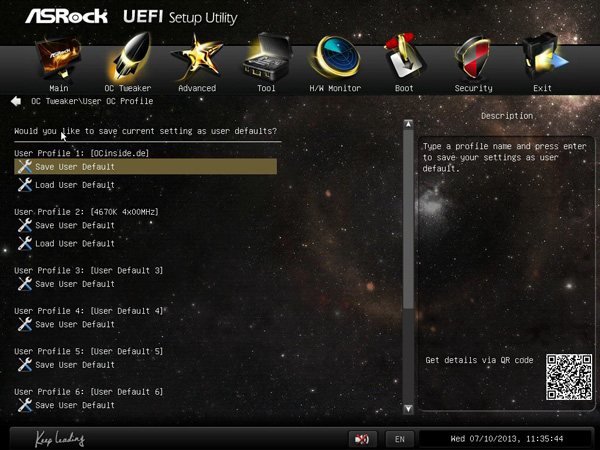Open the Main monitor icon
Image resolution: width=600 pixels, height=450 pixels.
59,58
